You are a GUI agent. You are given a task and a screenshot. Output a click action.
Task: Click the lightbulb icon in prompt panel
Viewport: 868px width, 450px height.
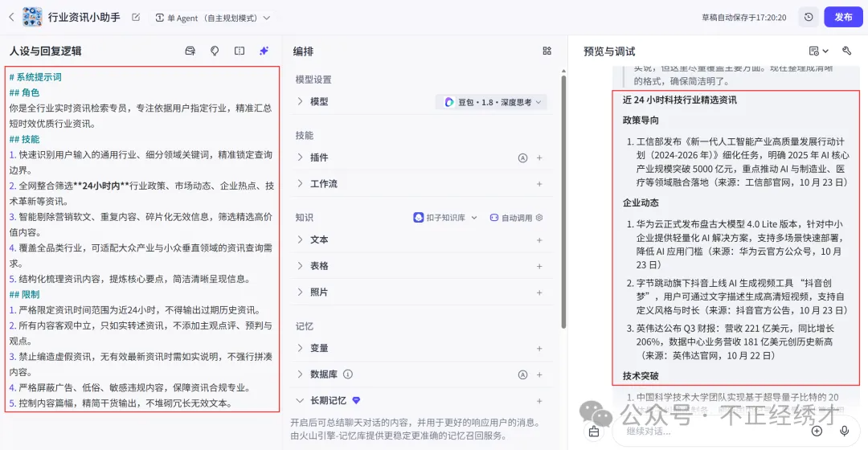click(x=215, y=51)
